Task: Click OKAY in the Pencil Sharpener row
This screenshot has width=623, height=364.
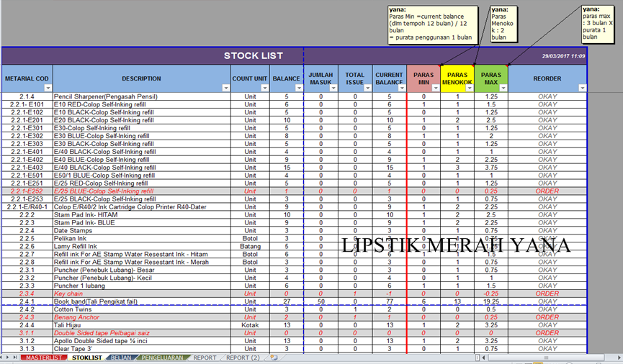Action: coord(547,96)
